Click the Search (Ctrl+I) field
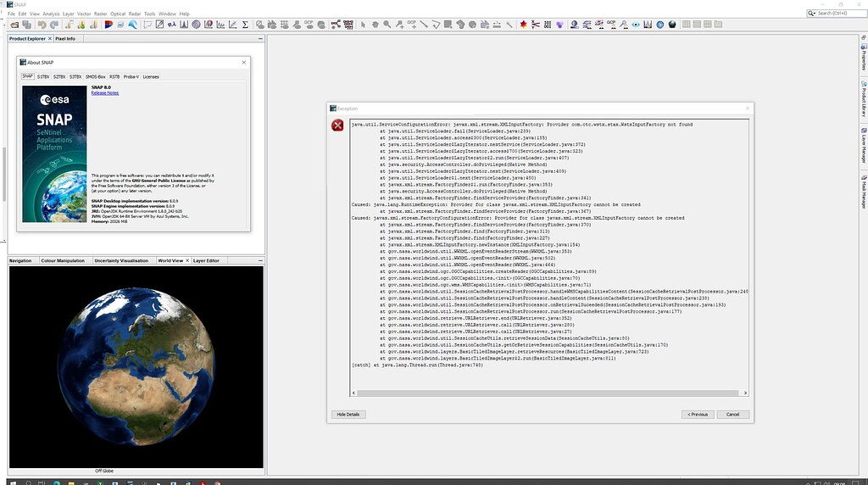The image size is (868, 485). 837,14
